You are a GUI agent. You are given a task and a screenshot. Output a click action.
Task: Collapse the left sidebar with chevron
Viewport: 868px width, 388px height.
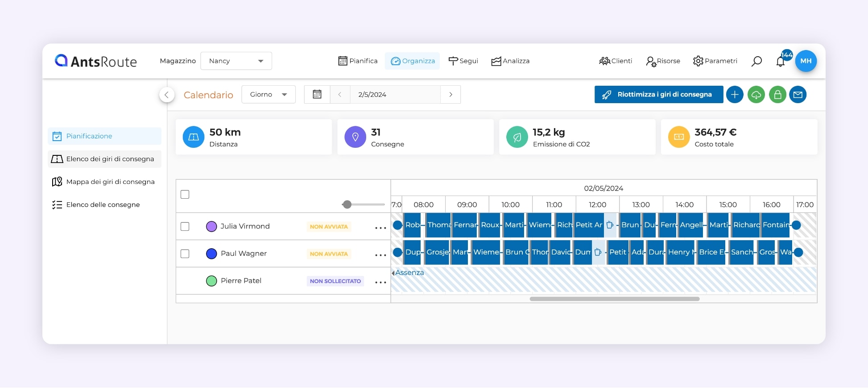tap(167, 95)
